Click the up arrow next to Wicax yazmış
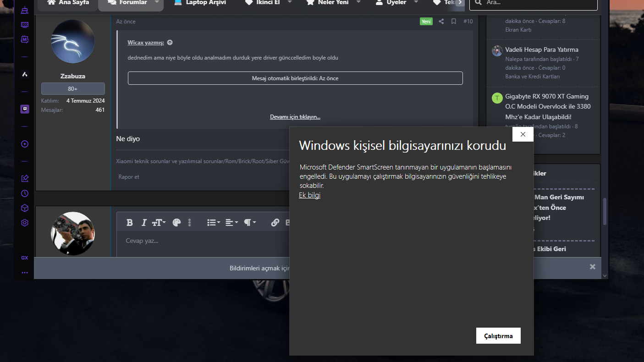644x362 pixels. 170,43
